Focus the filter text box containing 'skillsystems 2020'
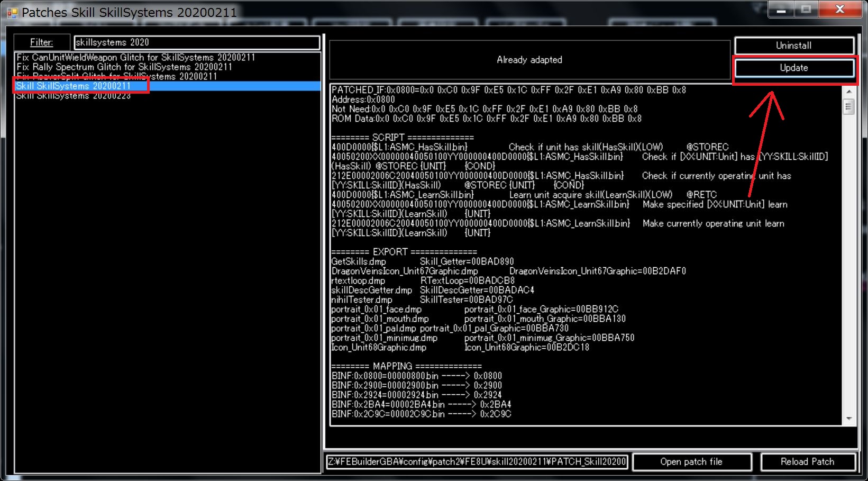Viewport: 868px width, 481px height. (x=197, y=42)
